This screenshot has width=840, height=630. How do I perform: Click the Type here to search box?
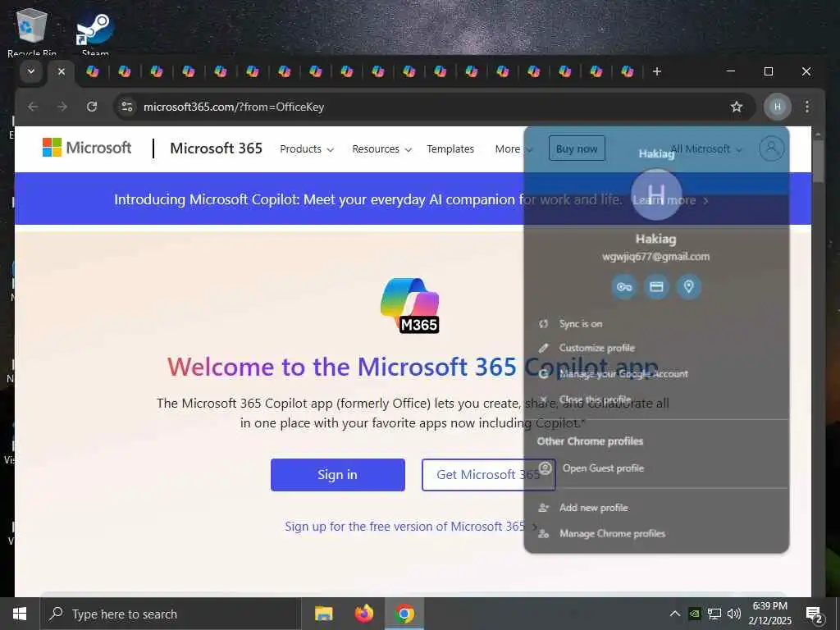(x=171, y=614)
